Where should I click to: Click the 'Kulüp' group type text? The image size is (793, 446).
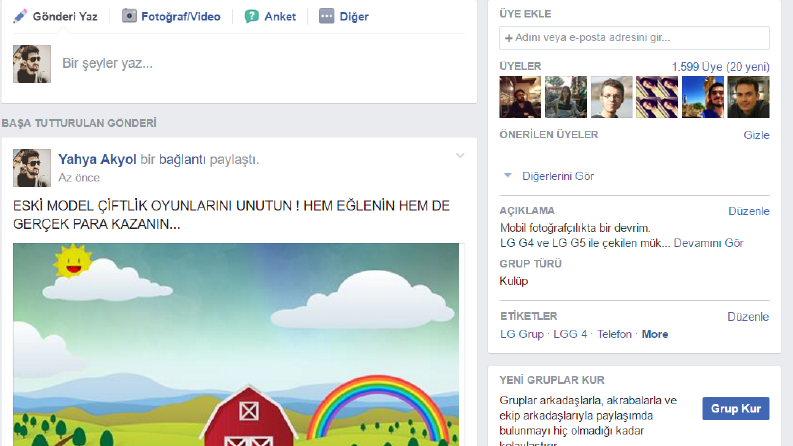513,281
